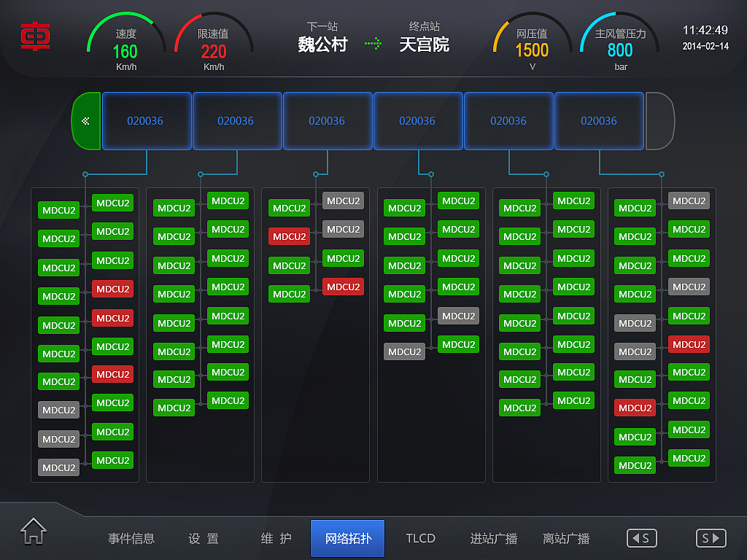The height and width of the screenshot is (560, 747).
Task: Select the red MDCU2 node in the rightmost column
Action: point(689,344)
